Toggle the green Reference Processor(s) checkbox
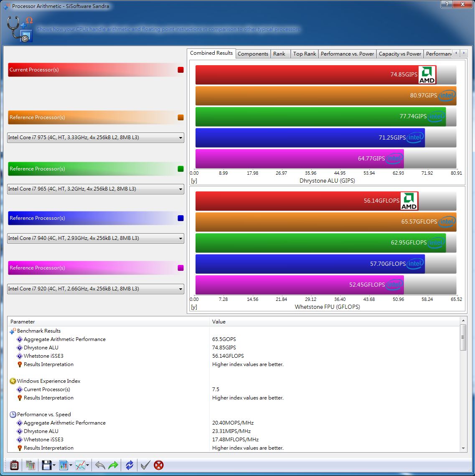 [180, 169]
